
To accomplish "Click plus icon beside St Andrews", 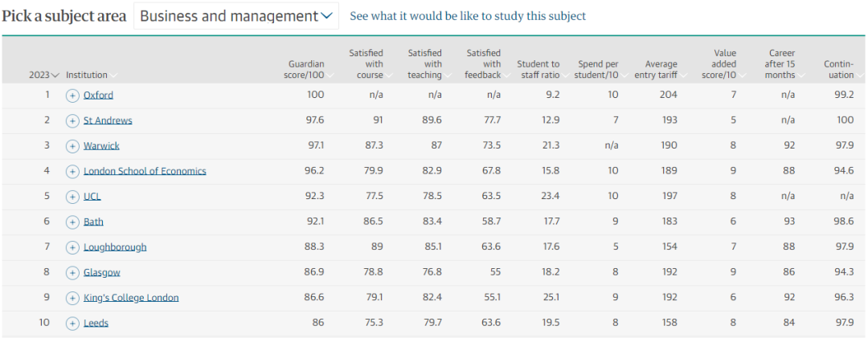I will 72,120.
